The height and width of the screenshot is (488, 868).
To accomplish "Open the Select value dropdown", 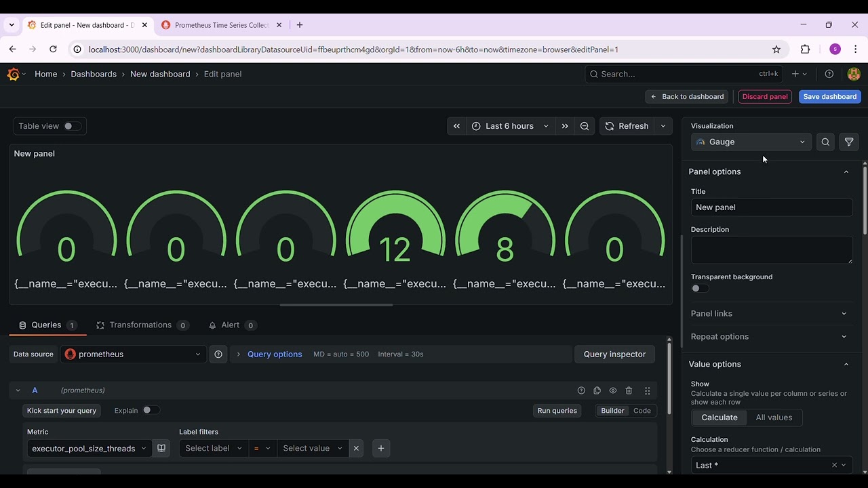I will (313, 448).
